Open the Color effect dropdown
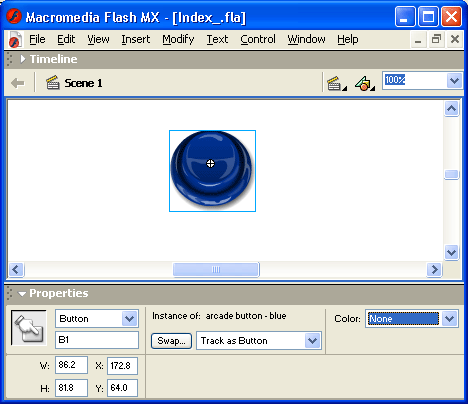The image size is (468, 404). [450, 319]
